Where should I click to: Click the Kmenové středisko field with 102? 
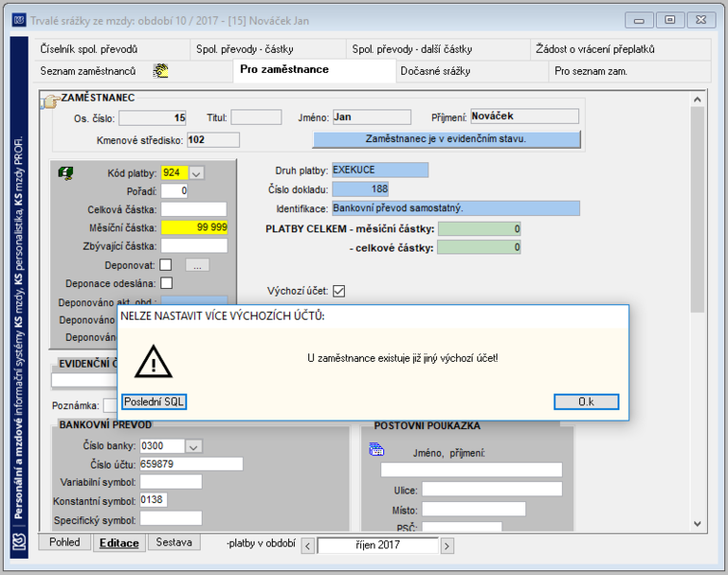pyautogui.click(x=213, y=140)
